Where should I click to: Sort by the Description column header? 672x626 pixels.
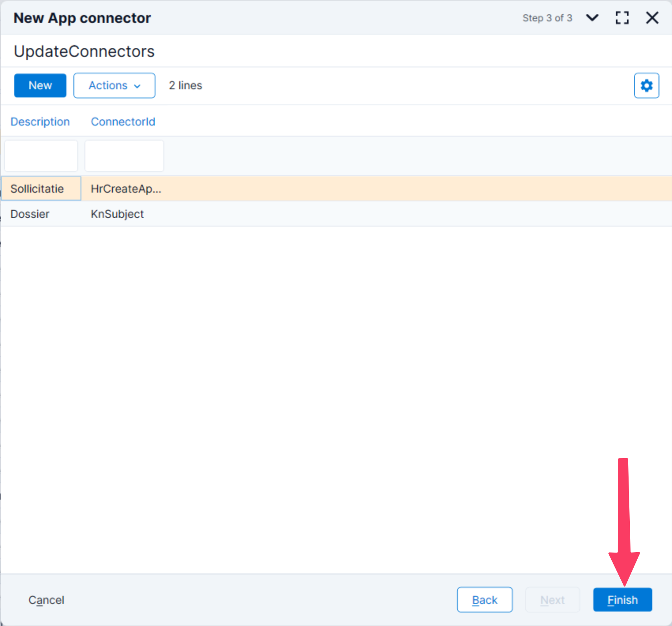click(x=40, y=122)
